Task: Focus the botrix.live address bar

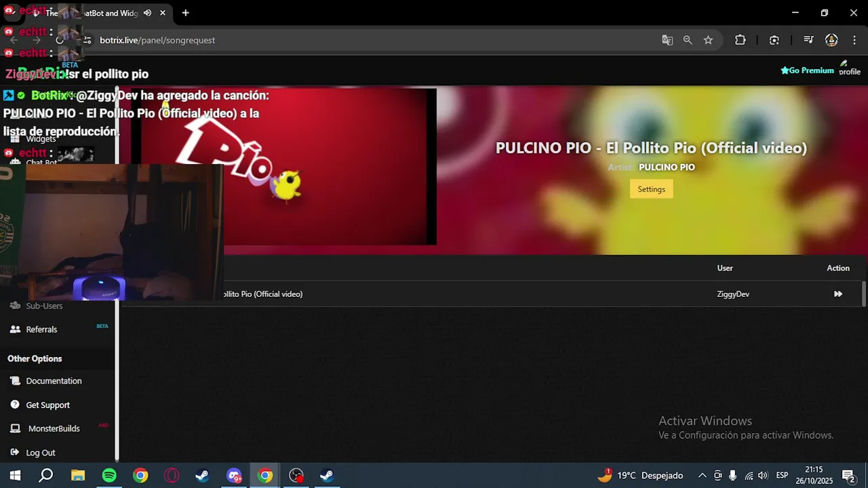Action: (366, 40)
